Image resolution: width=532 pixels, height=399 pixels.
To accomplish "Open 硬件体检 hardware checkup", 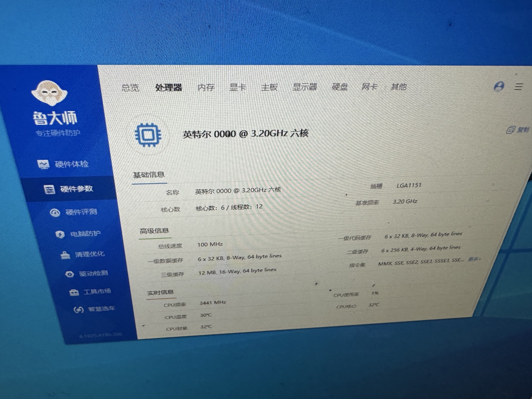I will (63, 164).
